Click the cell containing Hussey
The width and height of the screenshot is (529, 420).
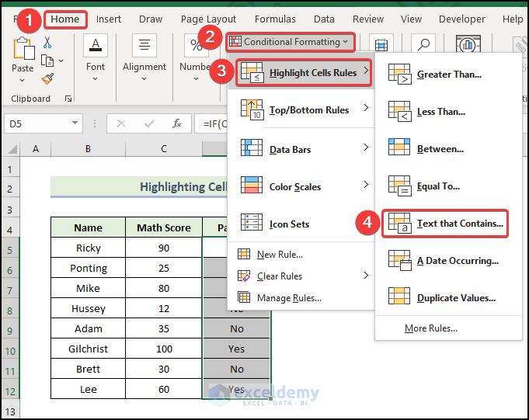(88, 308)
